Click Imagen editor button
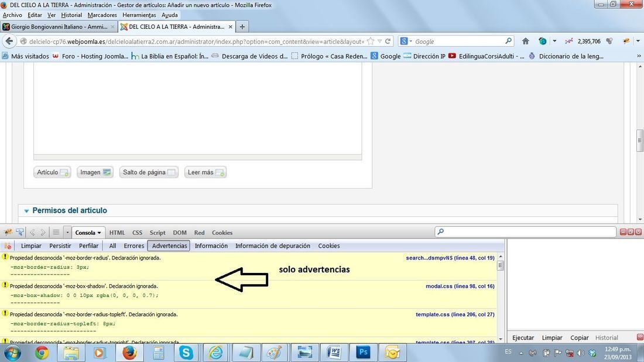 [95, 172]
